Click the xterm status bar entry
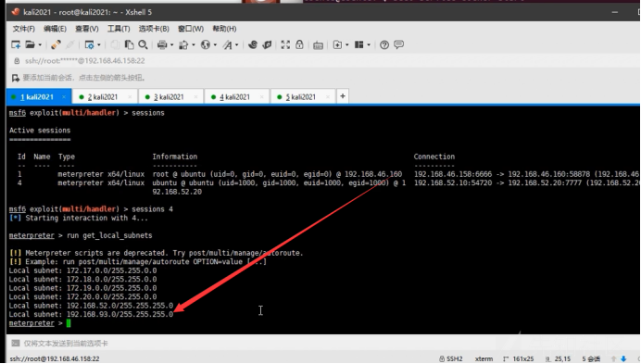Image resolution: width=641 pixels, height=364 pixels. click(x=484, y=358)
